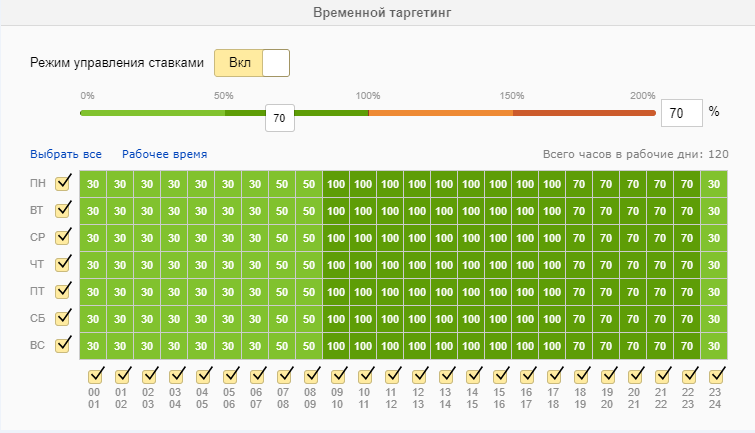Screen dimensions: 755x433
Task: Toggle the 00-01 hour column checkbox
Action: 95,375
